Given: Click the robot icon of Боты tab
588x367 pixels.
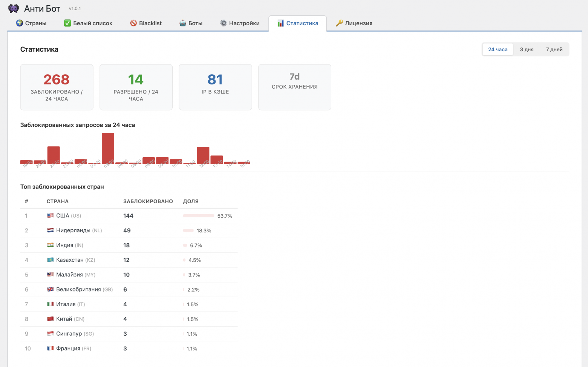Looking at the screenshot, I should [x=183, y=23].
